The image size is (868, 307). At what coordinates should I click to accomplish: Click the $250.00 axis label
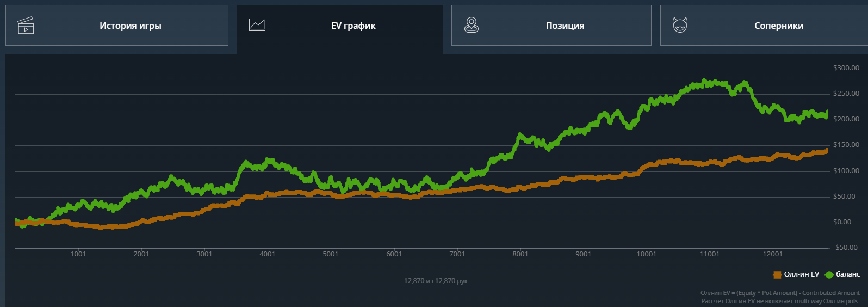[846, 94]
